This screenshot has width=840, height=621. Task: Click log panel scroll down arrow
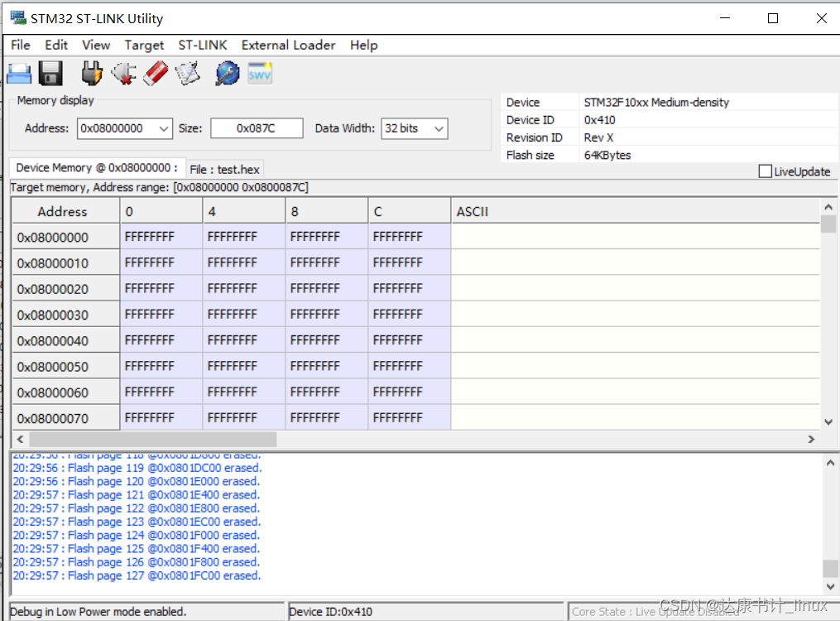click(830, 586)
